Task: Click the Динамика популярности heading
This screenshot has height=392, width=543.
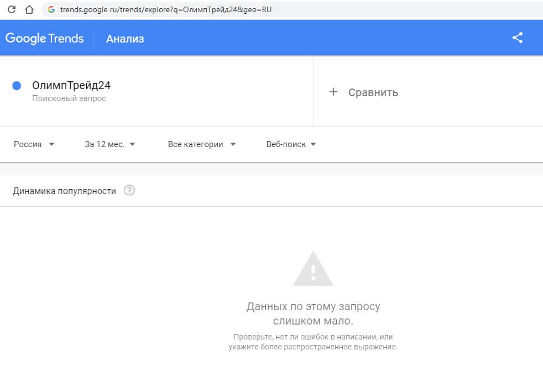Action: tap(64, 191)
